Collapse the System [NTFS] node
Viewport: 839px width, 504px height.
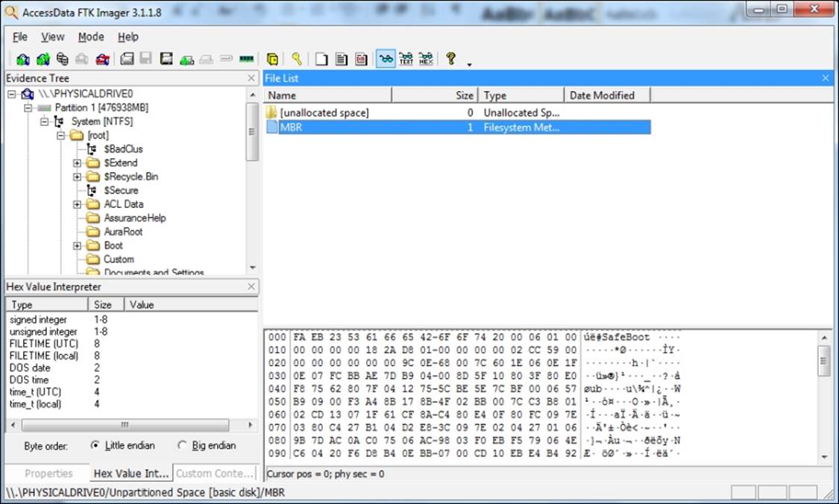coord(45,122)
